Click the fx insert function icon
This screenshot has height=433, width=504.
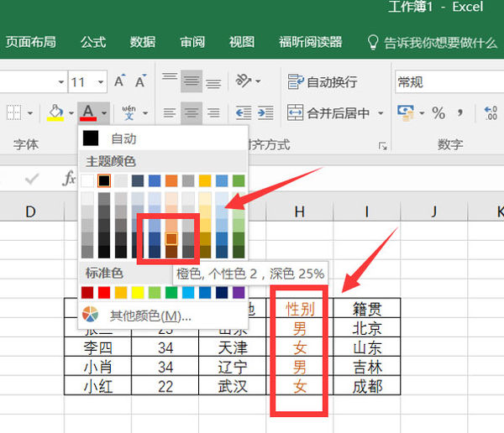pyautogui.click(x=70, y=179)
